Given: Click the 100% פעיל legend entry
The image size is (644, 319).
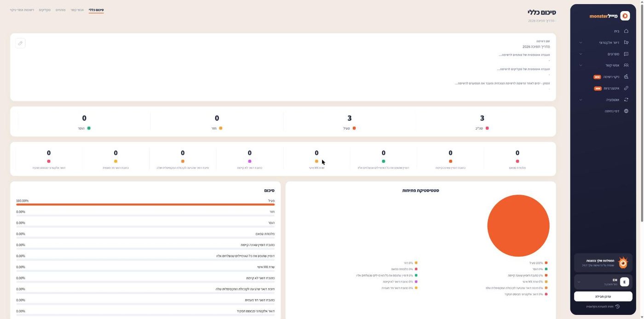Looking at the screenshot, I should [538, 263].
